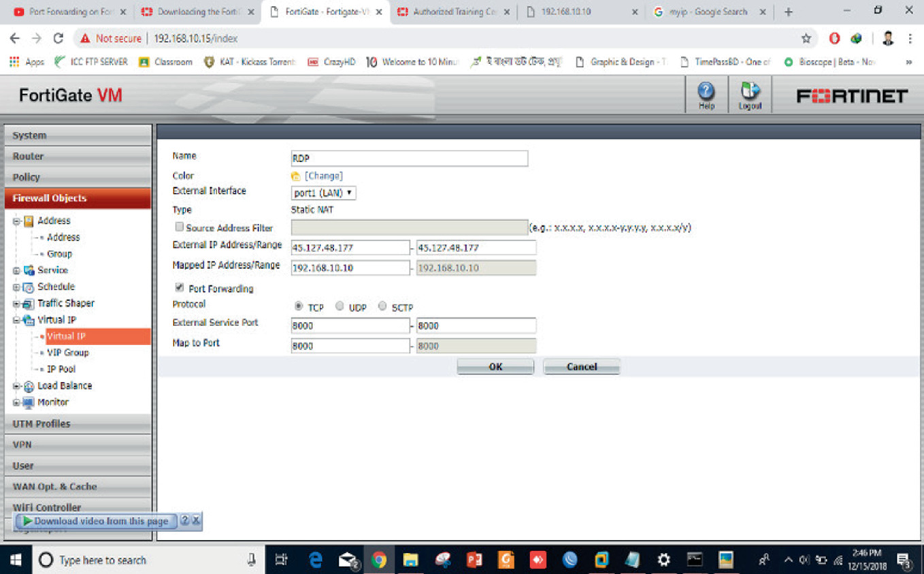The width and height of the screenshot is (924, 574).
Task: Open File Explorer from taskbar
Action: tap(410, 560)
